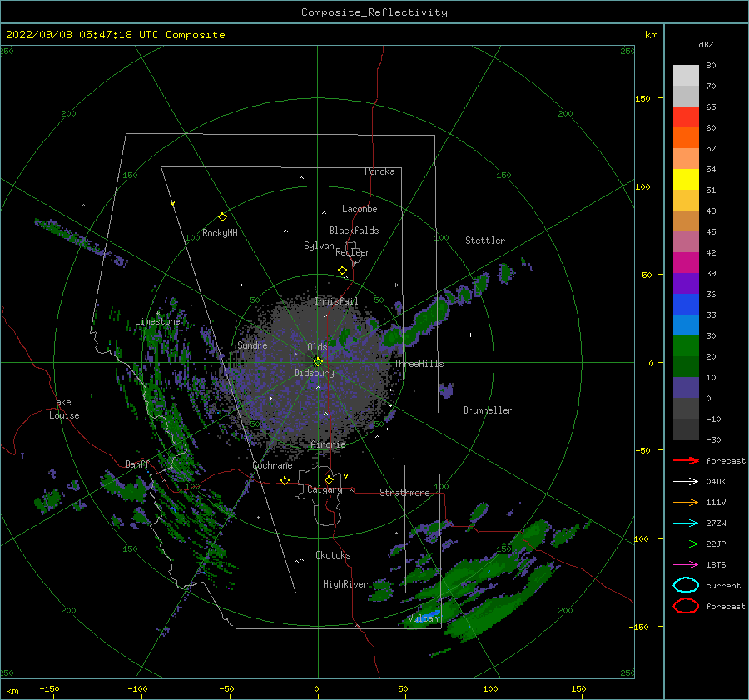Viewport: 749px width, 700px height.
Task: Click the Strathmore label
Action: (404, 493)
